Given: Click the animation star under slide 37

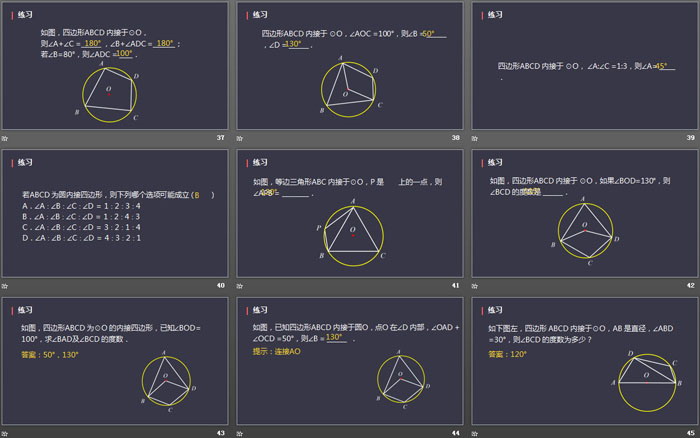Looking at the screenshot, I should [4, 138].
